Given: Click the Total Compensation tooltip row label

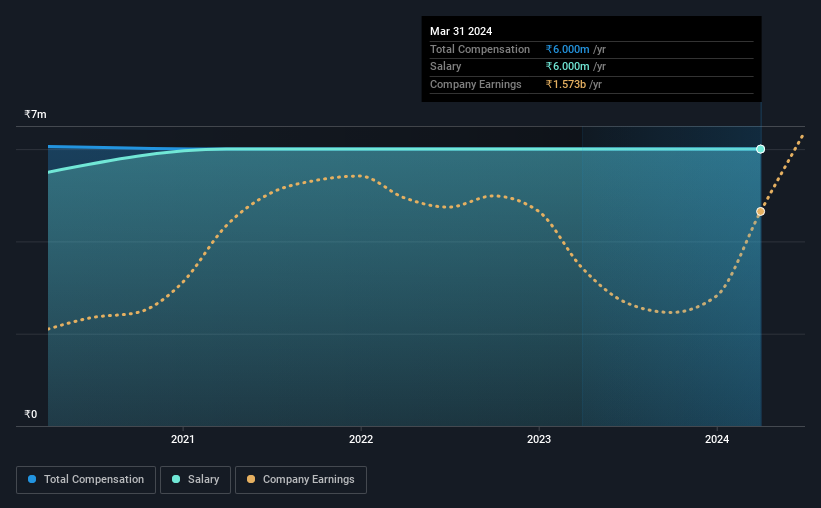Looking at the screenshot, I should point(480,49).
